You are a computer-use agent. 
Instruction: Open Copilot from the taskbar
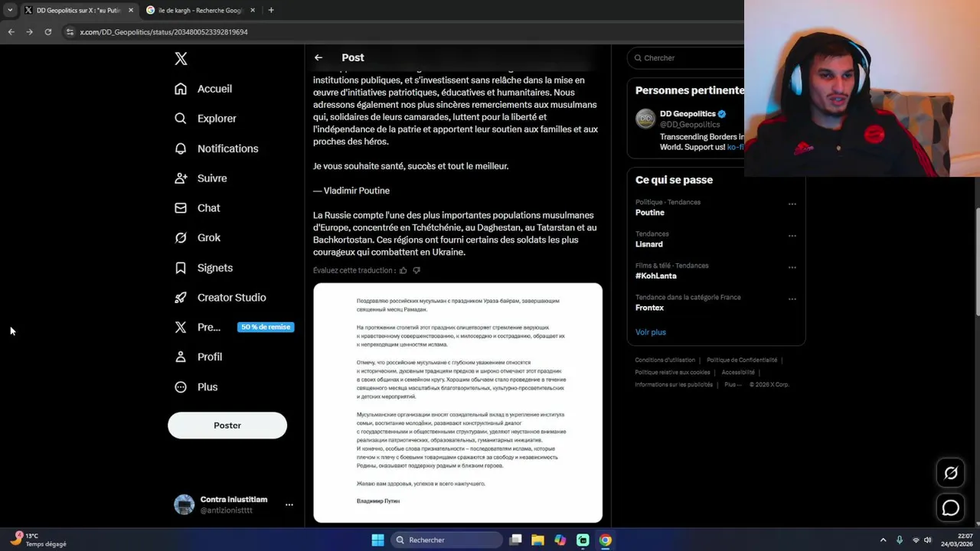click(x=560, y=540)
